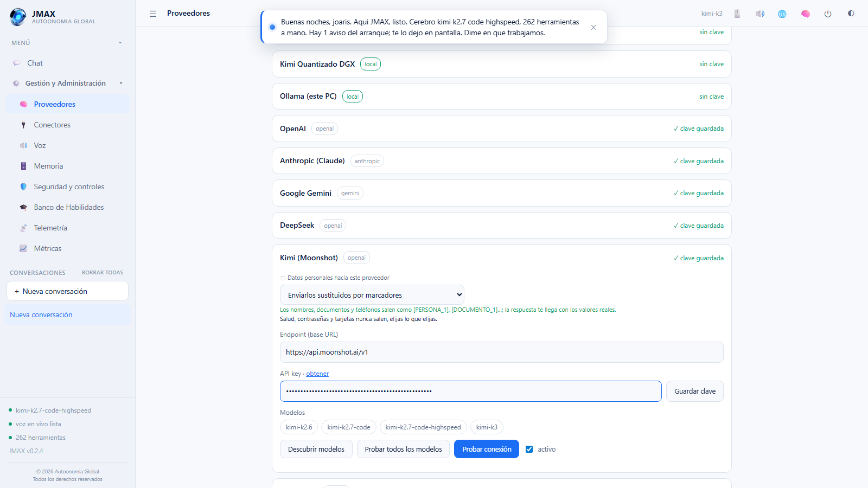Dismiss the JMAX greeting notification
Image resolution: width=868 pixels, height=488 pixels.
click(x=593, y=27)
